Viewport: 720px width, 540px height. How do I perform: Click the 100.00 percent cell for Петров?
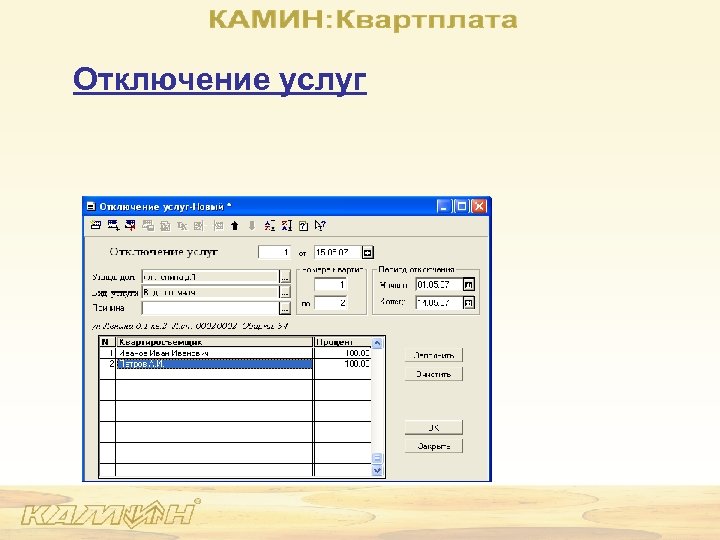pyautogui.click(x=343, y=364)
